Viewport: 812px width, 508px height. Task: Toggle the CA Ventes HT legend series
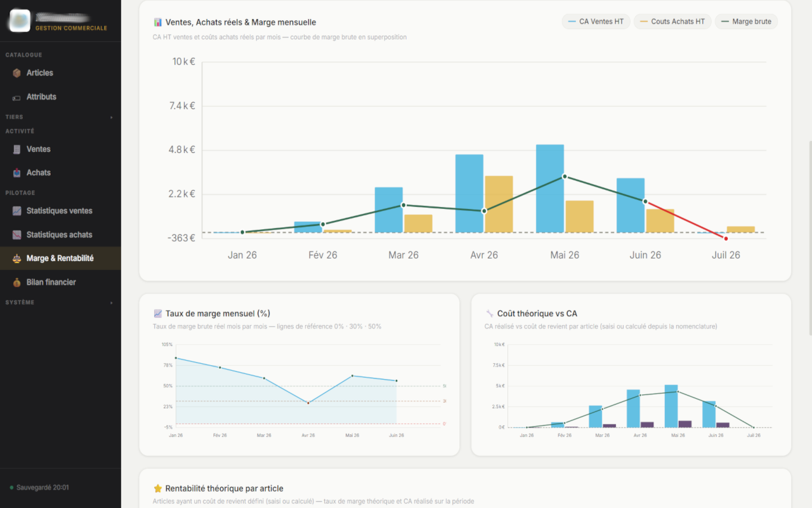click(x=596, y=22)
